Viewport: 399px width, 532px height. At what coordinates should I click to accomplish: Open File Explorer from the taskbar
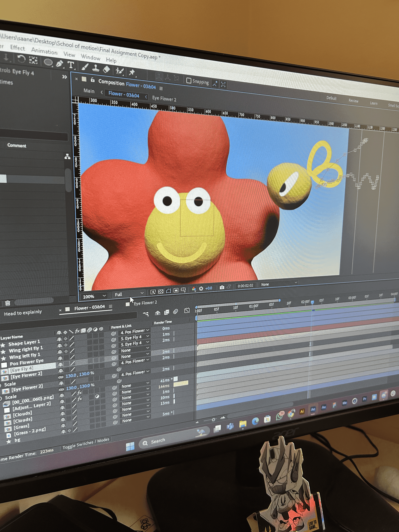(x=243, y=424)
